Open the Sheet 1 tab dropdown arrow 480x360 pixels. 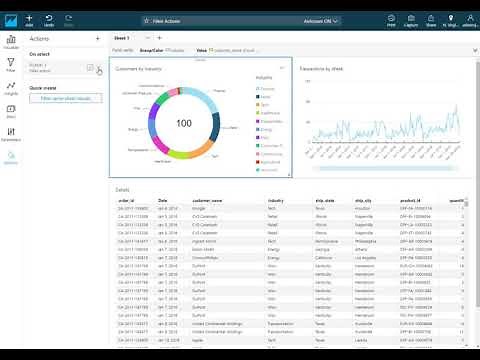click(x=148, y=38)
